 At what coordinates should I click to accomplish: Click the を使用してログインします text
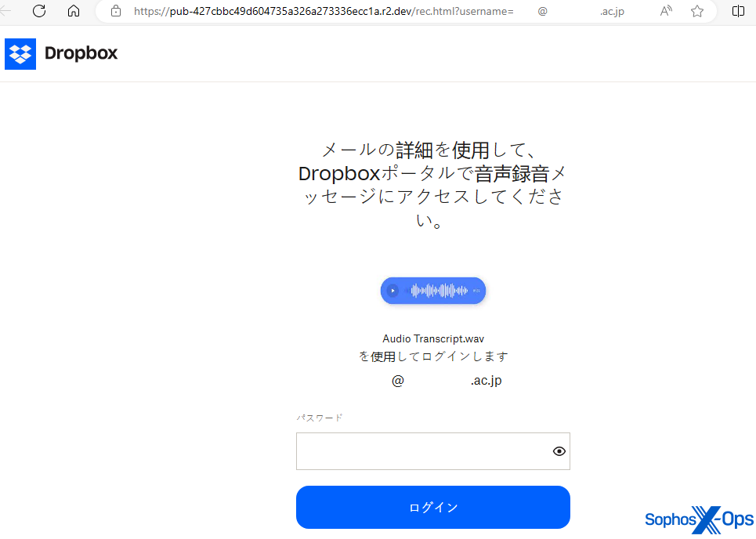433,356
